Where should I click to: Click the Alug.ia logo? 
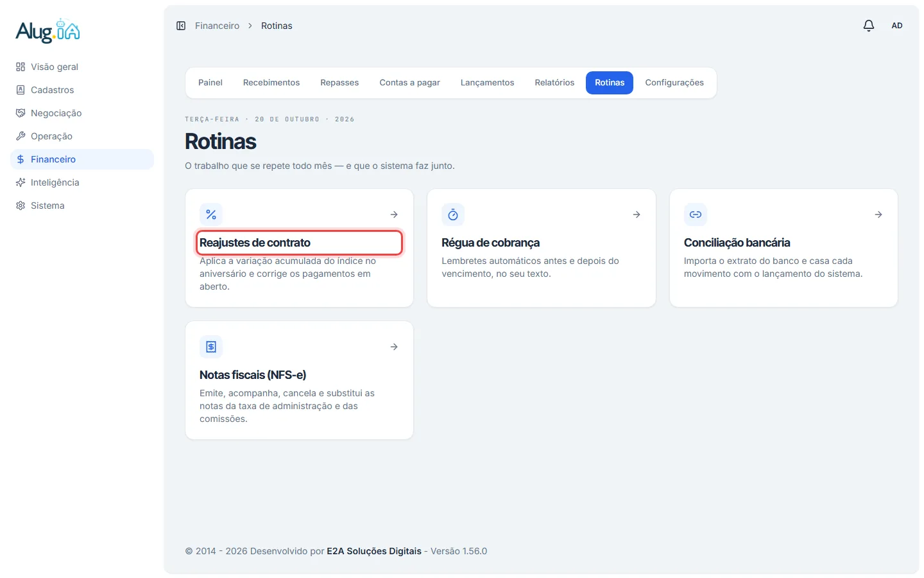(48, 31)
